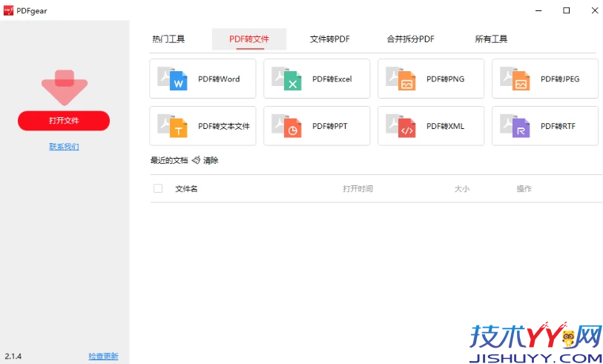
Task: Switch to the 热门工具 tab
Action: pyautogui.click(x=168, y=39)
